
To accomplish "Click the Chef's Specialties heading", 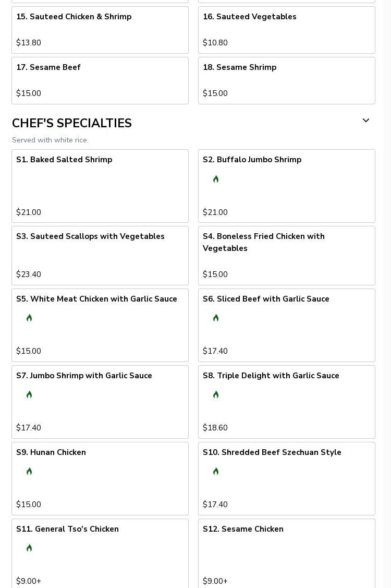I will point(72,123).
